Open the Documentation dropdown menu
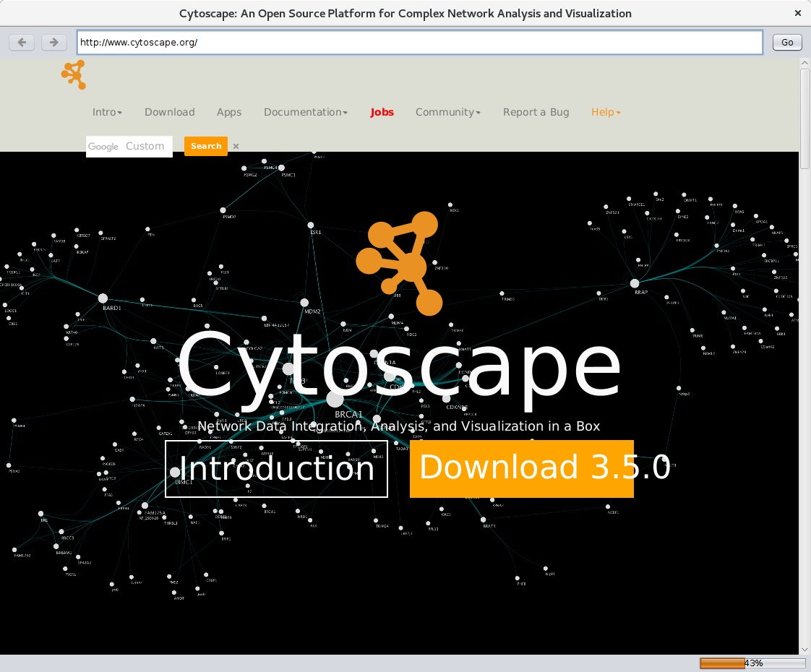The image size is (811, 672). coord(305,112)
